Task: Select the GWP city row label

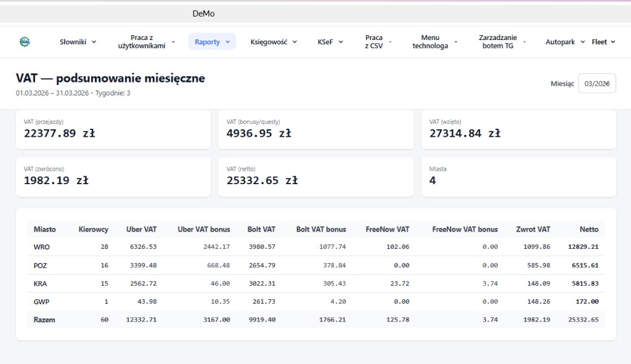Action: tap(41, 302)
